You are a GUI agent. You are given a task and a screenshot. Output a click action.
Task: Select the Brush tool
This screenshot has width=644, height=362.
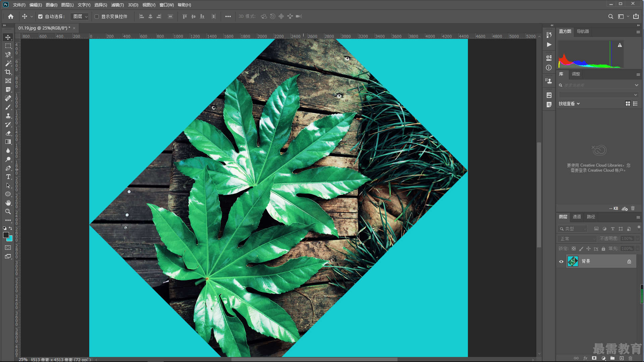coord(8,107)
